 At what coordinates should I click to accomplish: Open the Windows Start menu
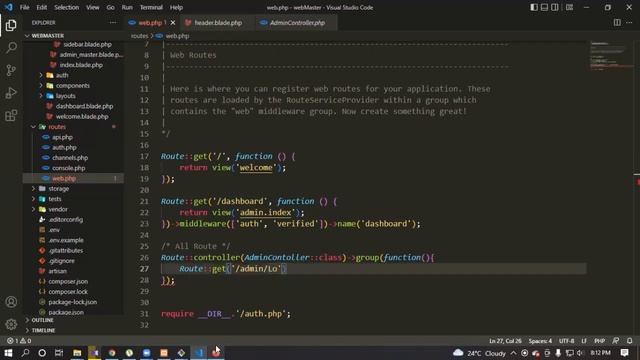point(8,353)
